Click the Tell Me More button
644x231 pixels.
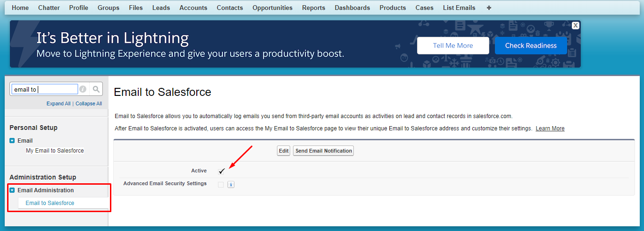[x=453, y=45]
